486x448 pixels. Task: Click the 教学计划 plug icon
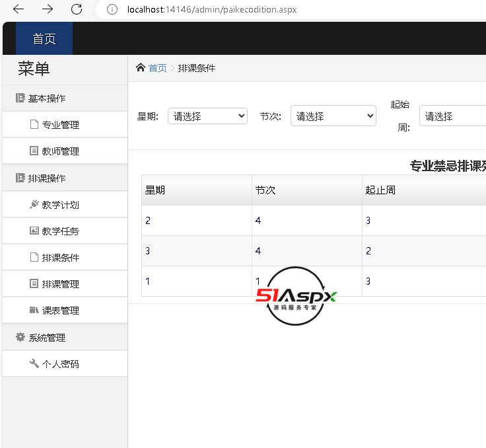(x=34, y=205)
